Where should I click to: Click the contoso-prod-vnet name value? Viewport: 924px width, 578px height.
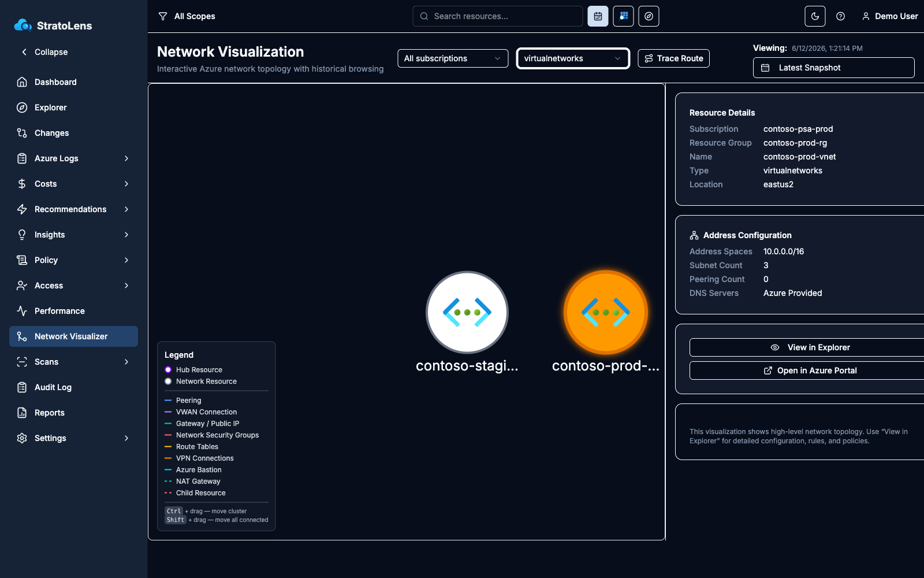tap(799, 157)
